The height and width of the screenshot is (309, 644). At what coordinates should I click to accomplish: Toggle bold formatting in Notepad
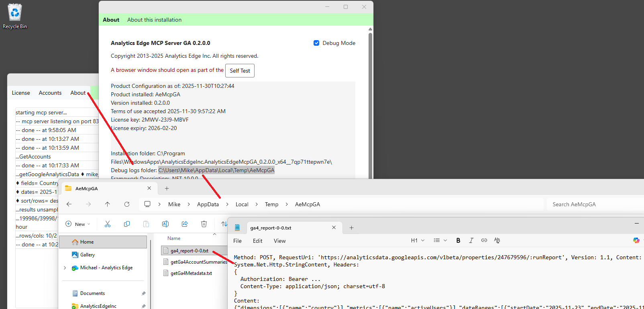(458, 240)
